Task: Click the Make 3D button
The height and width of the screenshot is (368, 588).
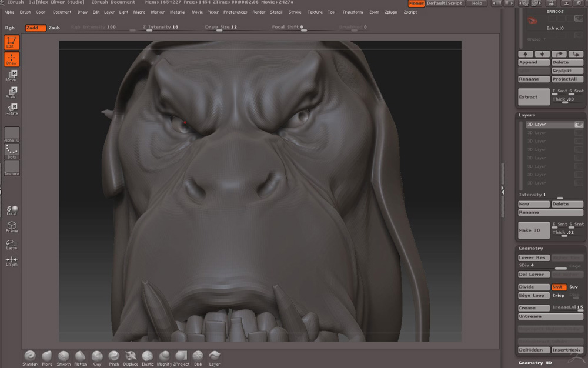Action: tap(534, 230)
